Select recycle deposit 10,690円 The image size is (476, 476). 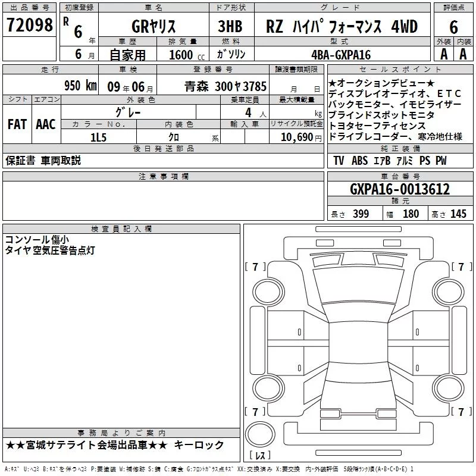[x=301, y=137]
